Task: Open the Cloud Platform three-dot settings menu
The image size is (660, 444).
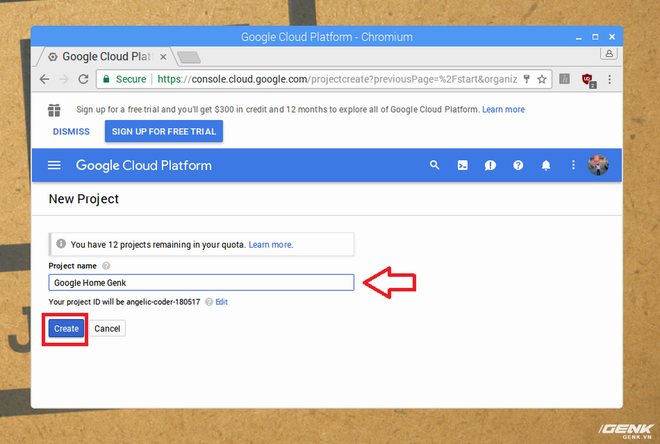Action: 573,165
